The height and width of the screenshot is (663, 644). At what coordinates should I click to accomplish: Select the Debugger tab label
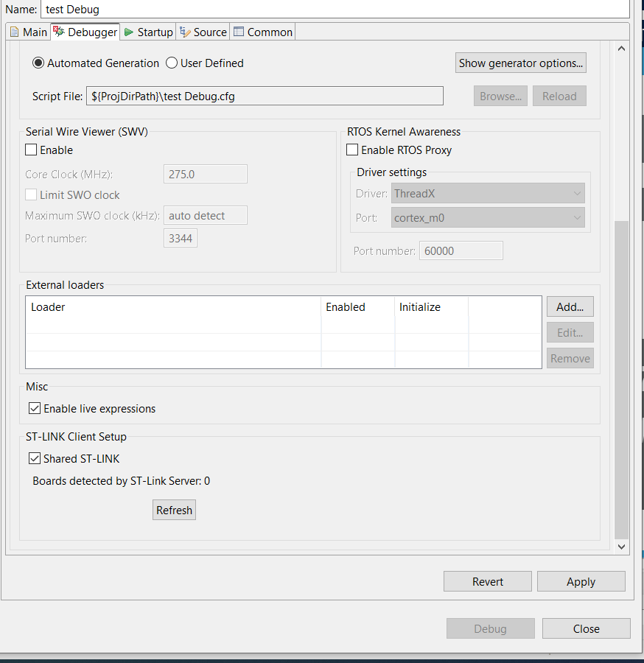pos(92,32)
